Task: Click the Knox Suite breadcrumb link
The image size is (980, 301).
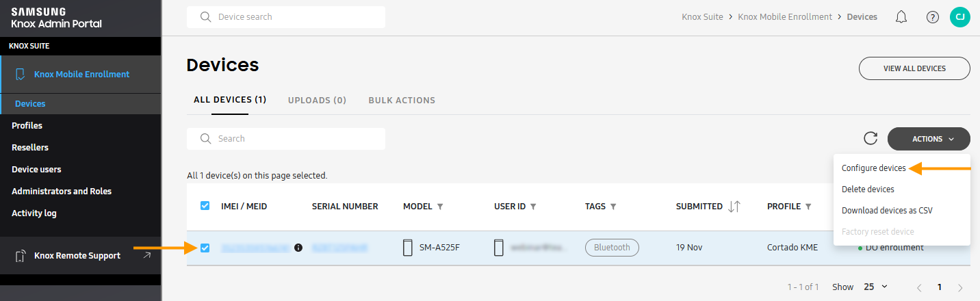Action: point(702,17)
